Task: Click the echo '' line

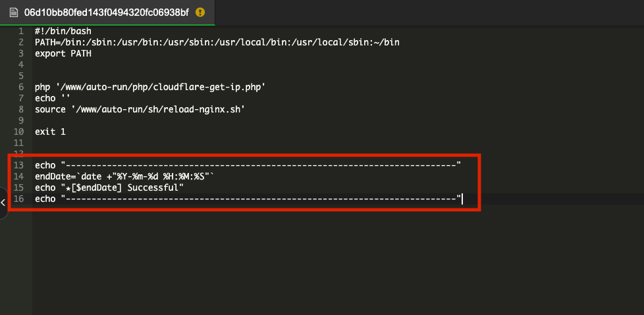Action: pos(53,98)
